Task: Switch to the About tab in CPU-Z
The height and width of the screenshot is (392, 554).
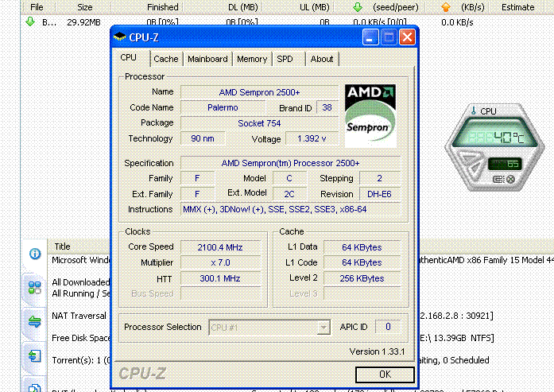Action: point(322,59)
